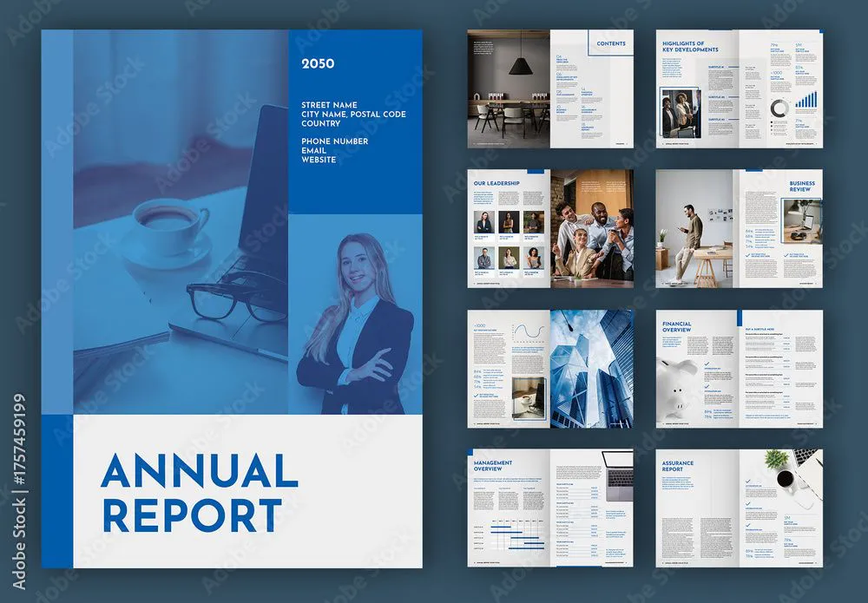This screenshot has width=868, height=603.
Task: Select the skyscraper photo page
Action: click(x=592, y=369)
